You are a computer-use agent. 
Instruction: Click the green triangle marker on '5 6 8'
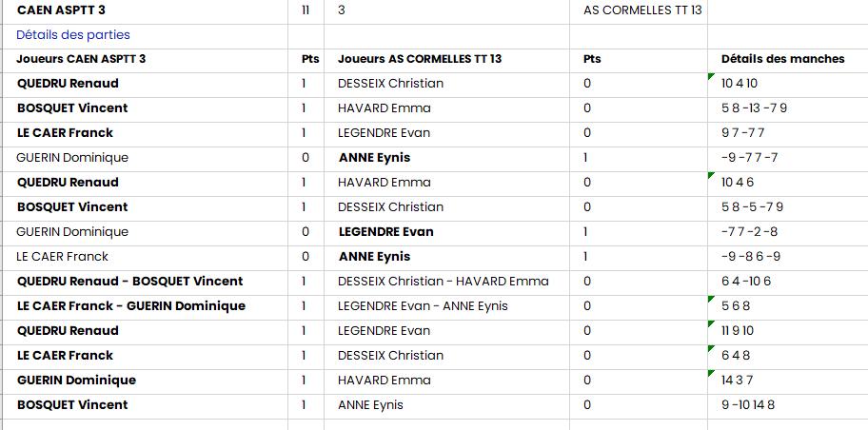pyautogui.click(x=712, y=298)
